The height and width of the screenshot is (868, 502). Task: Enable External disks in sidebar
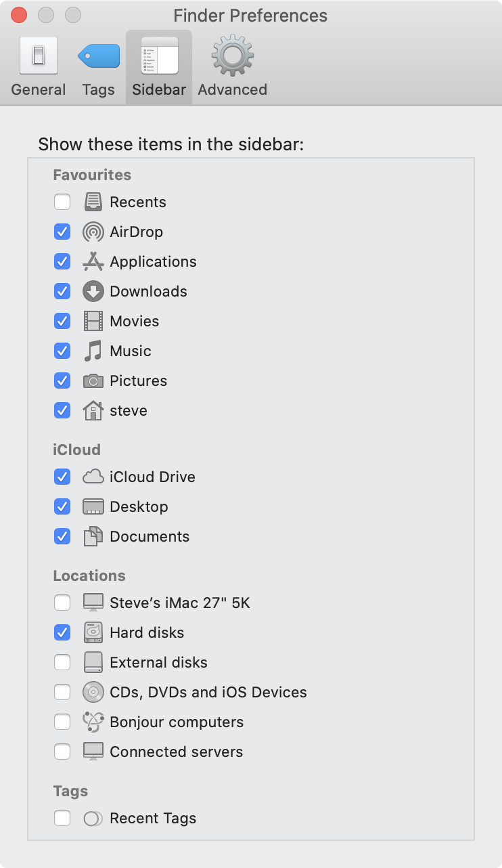(x=62, y=663)
